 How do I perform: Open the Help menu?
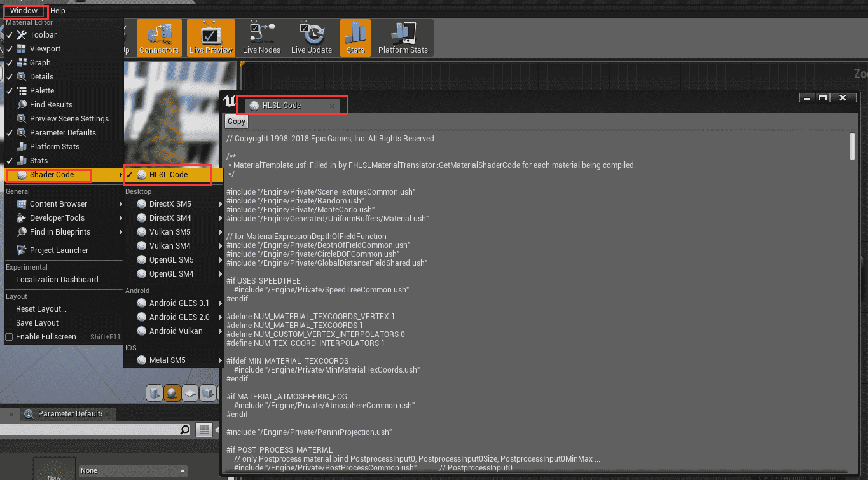[58, 11]
